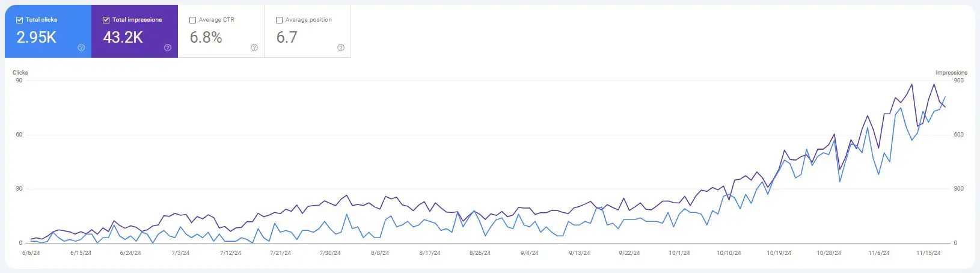The width and height of the screenshot is (980, 273).
Task: Open the help icon on Average CTR card
Action: coord(254,48)
